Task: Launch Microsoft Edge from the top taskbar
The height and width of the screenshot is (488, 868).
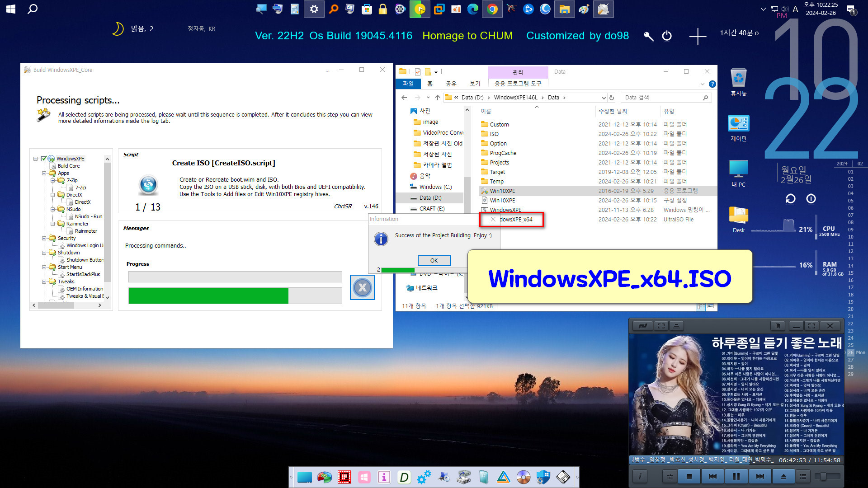Action: click(472, 9)
